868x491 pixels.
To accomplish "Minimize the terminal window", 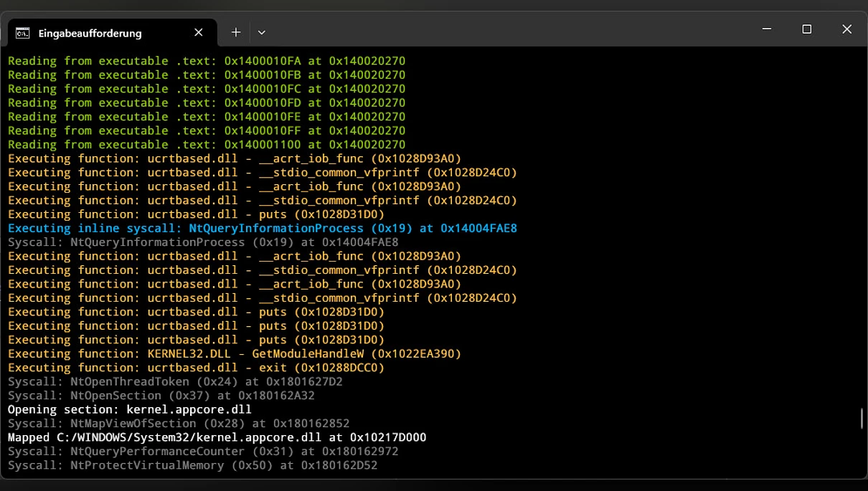I will [x=767, y=29].
